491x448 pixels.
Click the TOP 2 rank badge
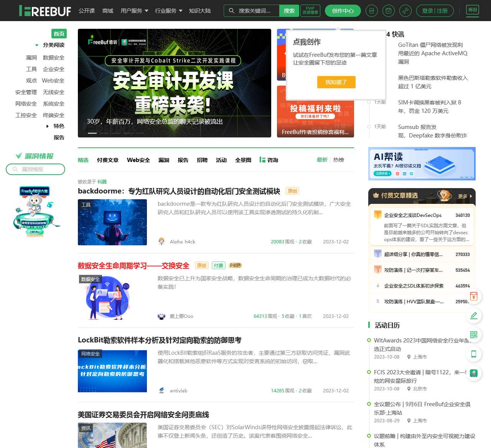(378, 254)
